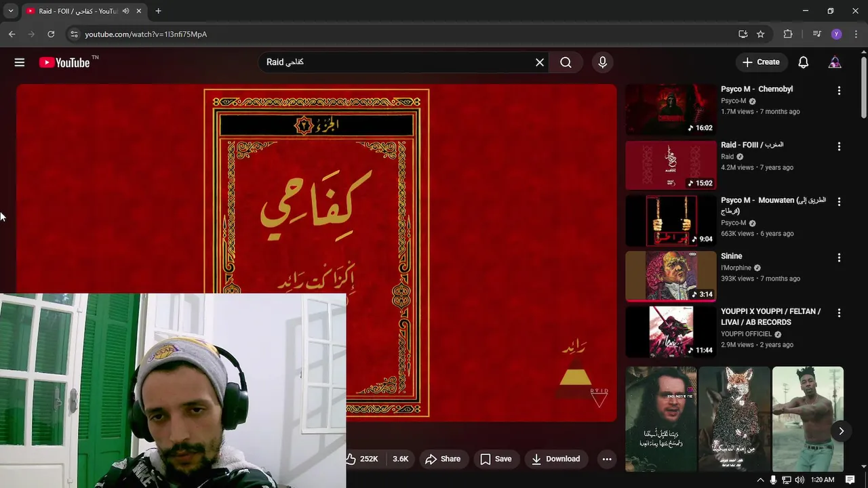This screenshot has height=488, width=868.
Task: Start voice search with the microphone
Action: click(x=602, y=62)
